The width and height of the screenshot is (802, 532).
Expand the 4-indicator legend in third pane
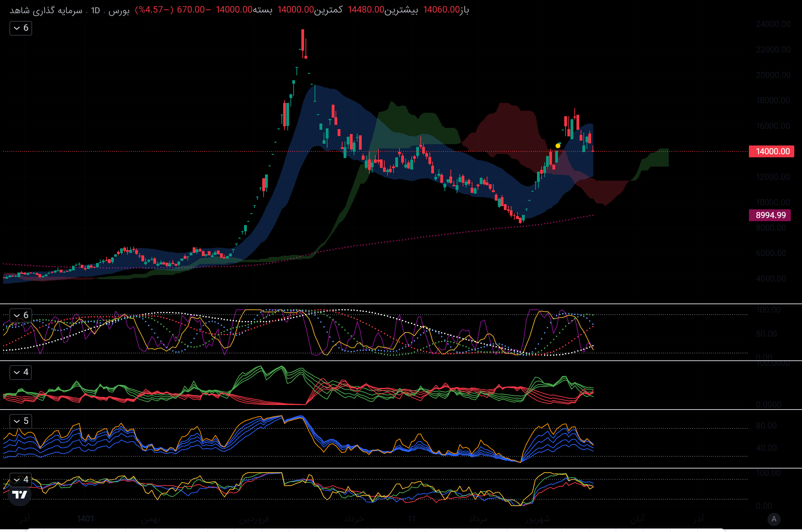click(x=21, y=372)
